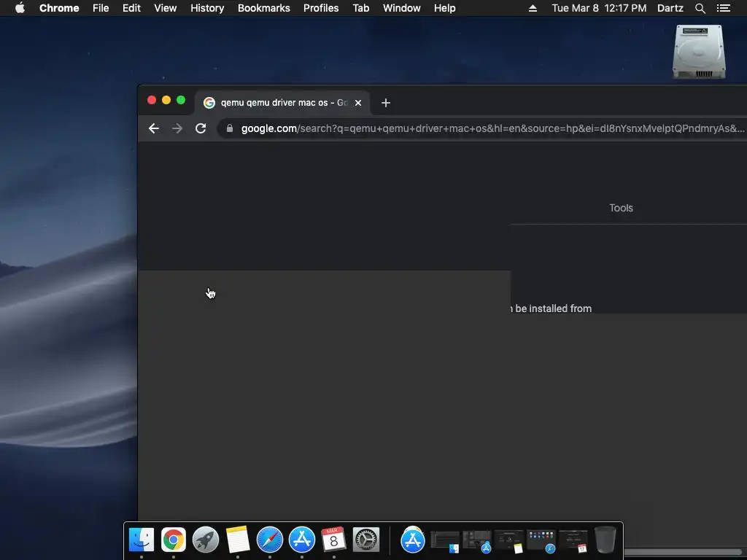The image size is (747, 560).
Task: Open the Window menu
Action: point(402,8)
